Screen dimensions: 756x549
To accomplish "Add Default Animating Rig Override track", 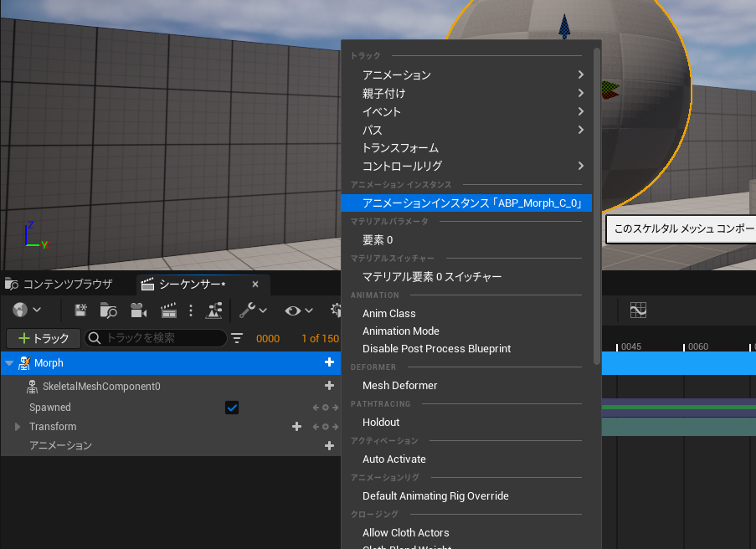I will [466, 496].
